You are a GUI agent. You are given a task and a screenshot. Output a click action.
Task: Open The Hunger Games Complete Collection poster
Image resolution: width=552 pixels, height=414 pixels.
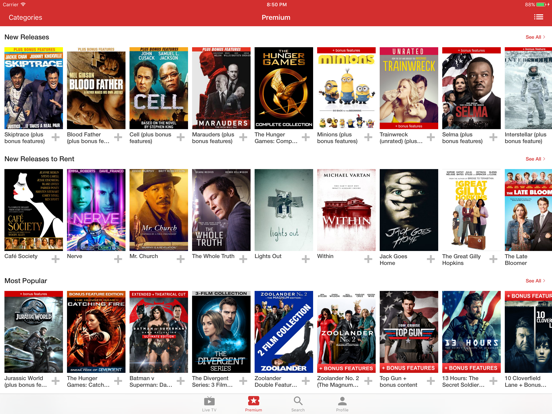pos(284,88)
